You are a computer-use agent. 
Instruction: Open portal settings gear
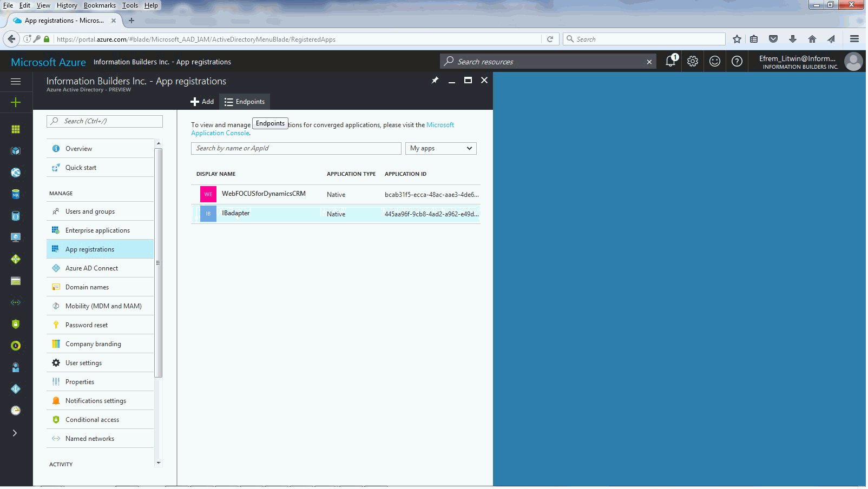coord(693,61)
